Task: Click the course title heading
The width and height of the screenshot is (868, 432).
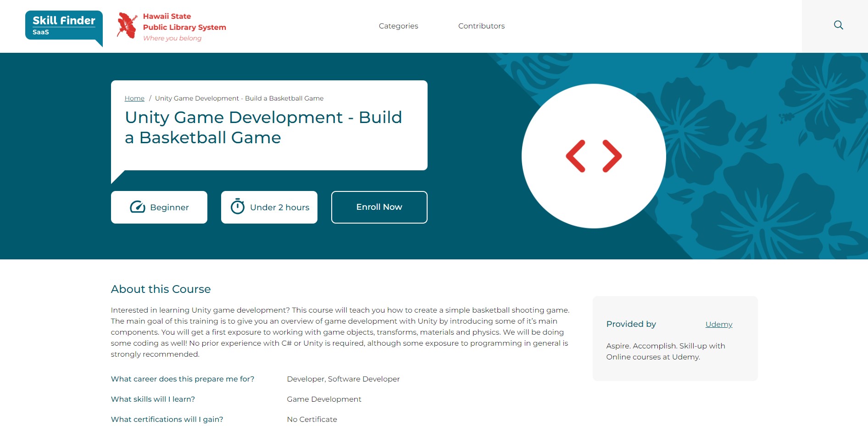Action: pyautogui.click(x=263, y=127)
